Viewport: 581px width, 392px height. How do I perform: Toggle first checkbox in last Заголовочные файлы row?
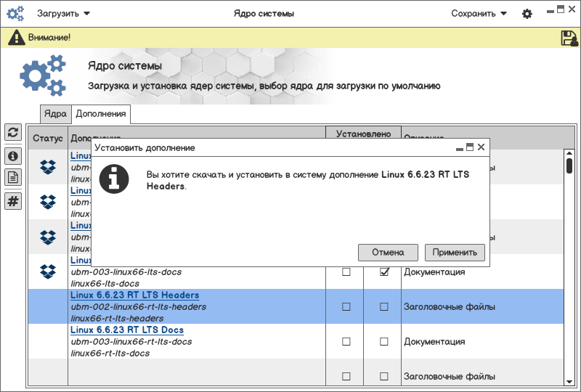[346, 377]
